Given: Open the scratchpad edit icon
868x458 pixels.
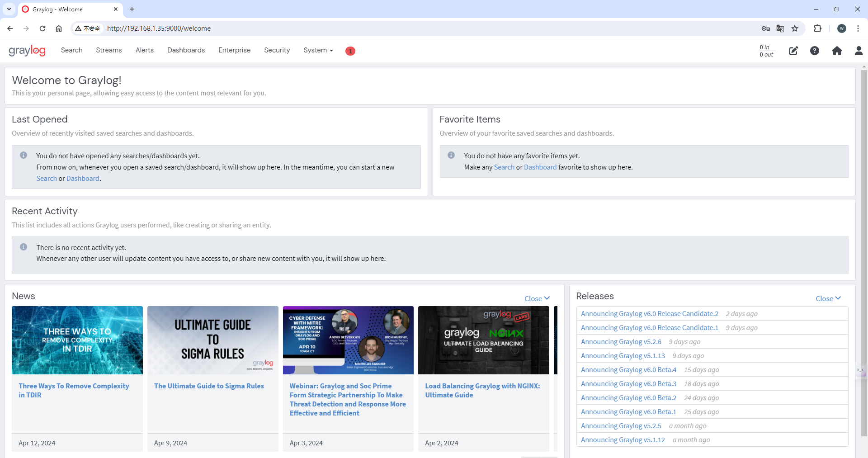Looking at the screenshot, I should (x=793, y=51).
